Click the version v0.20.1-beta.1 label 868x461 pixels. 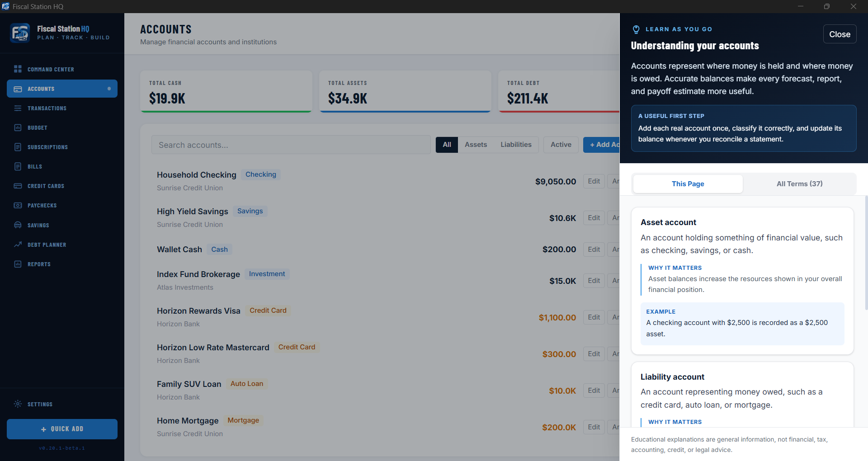[62, 448]
